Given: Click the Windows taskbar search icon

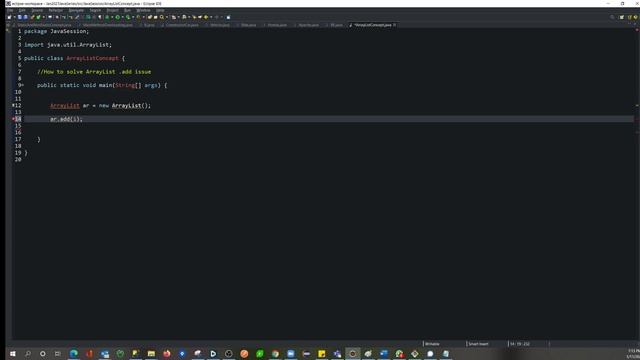Looking at the screenshot, I should 28,353.
